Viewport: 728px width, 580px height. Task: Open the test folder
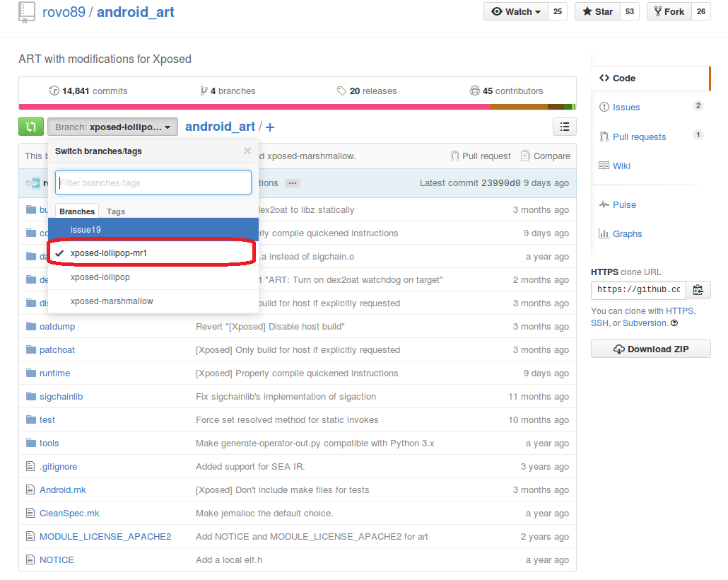point(47,420)
